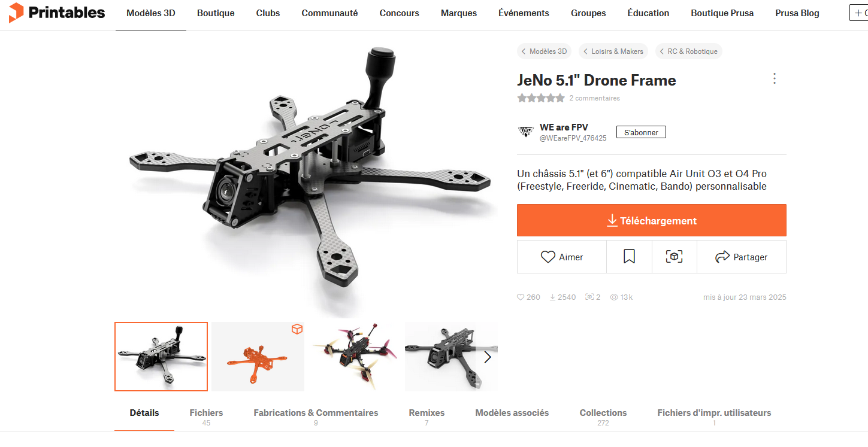Open the 3D viewer cube icon

(675, 257)
